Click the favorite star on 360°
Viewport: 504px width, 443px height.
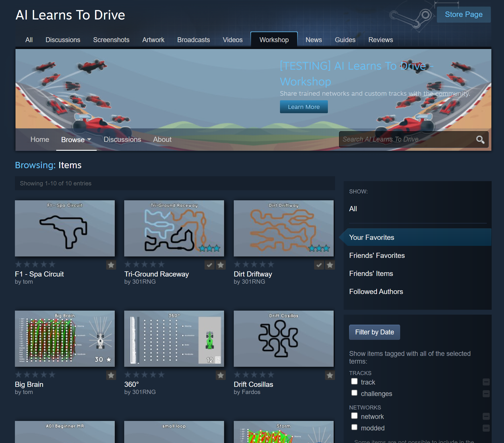coord(221,375)
